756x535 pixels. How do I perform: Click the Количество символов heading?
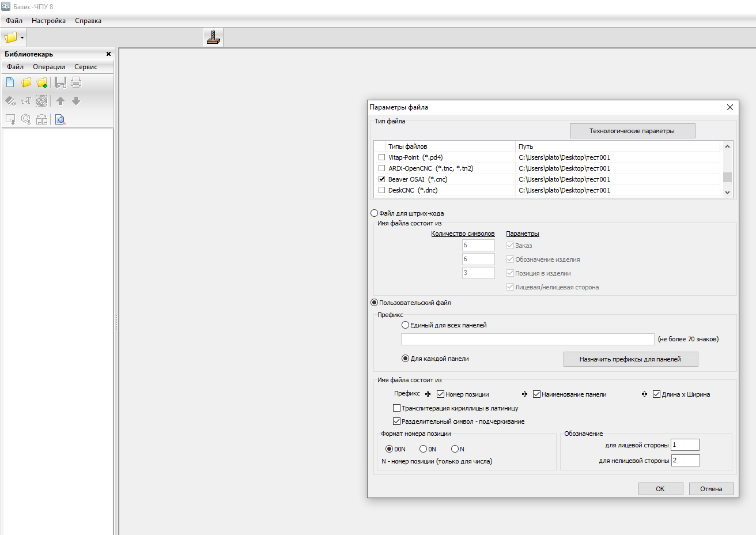[463, 233]
